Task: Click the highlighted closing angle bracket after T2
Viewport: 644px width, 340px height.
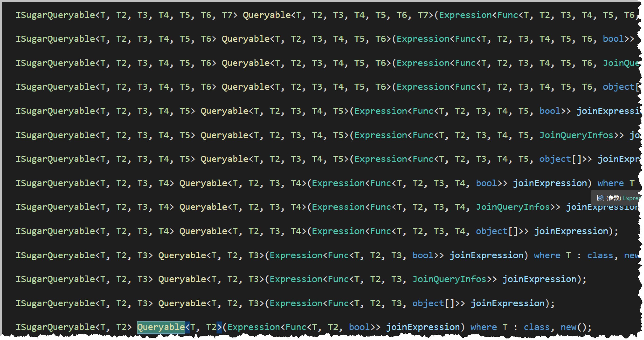Action: tap(219, 327)
